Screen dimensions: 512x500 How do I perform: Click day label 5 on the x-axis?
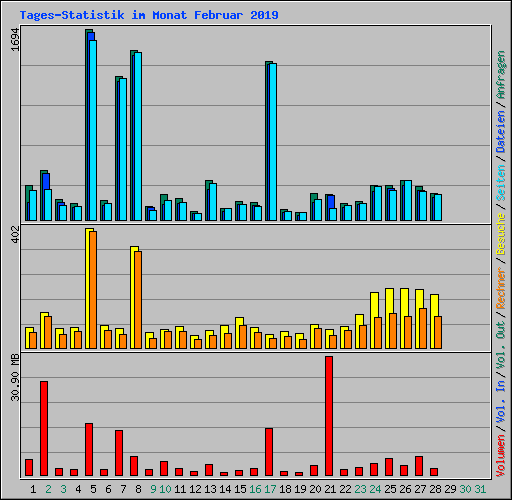click(x=93, y=489)
